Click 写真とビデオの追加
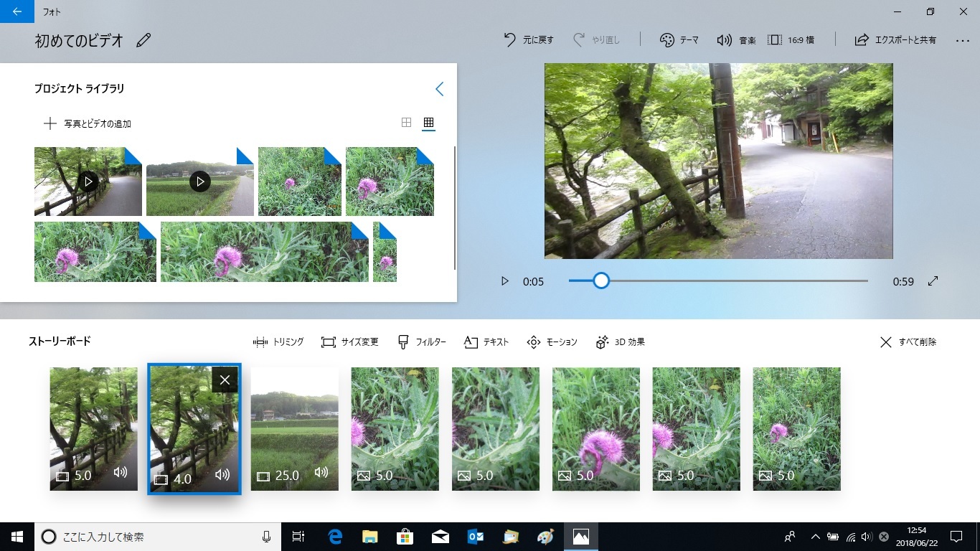The height and width of the screenshot is (551, 980). 88,123
